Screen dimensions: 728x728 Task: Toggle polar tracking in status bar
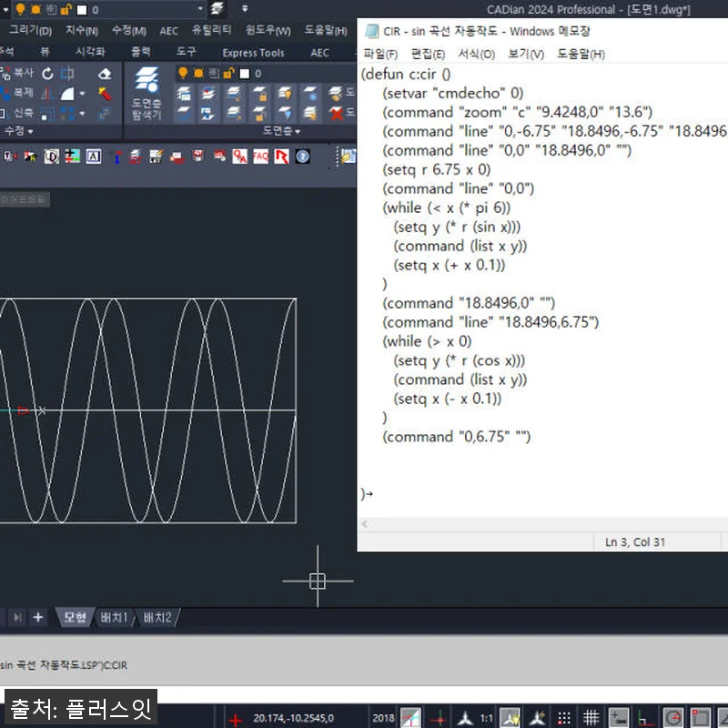point(673,718)
